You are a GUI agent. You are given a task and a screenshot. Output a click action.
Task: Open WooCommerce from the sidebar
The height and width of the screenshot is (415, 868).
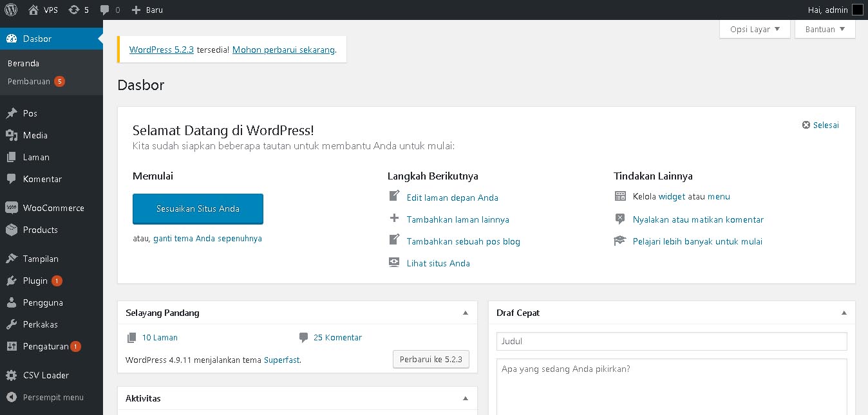[x=53, y=208]
